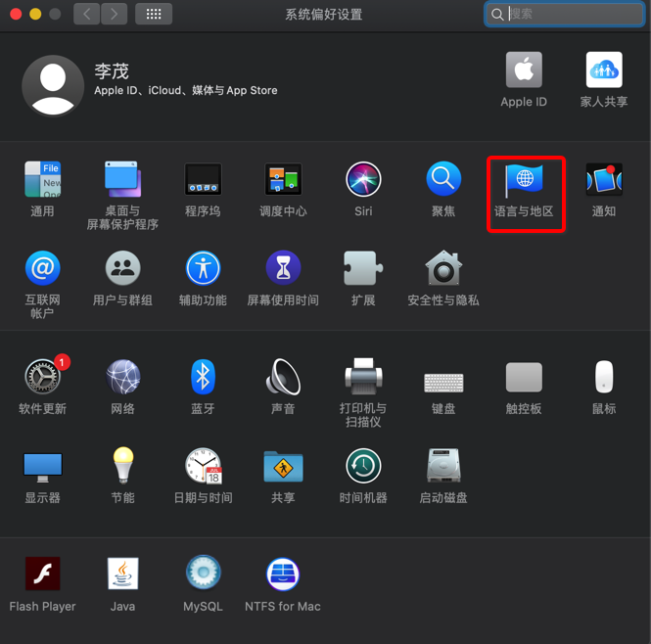Open the 程序坞 Dock preferences

(203, 179)
